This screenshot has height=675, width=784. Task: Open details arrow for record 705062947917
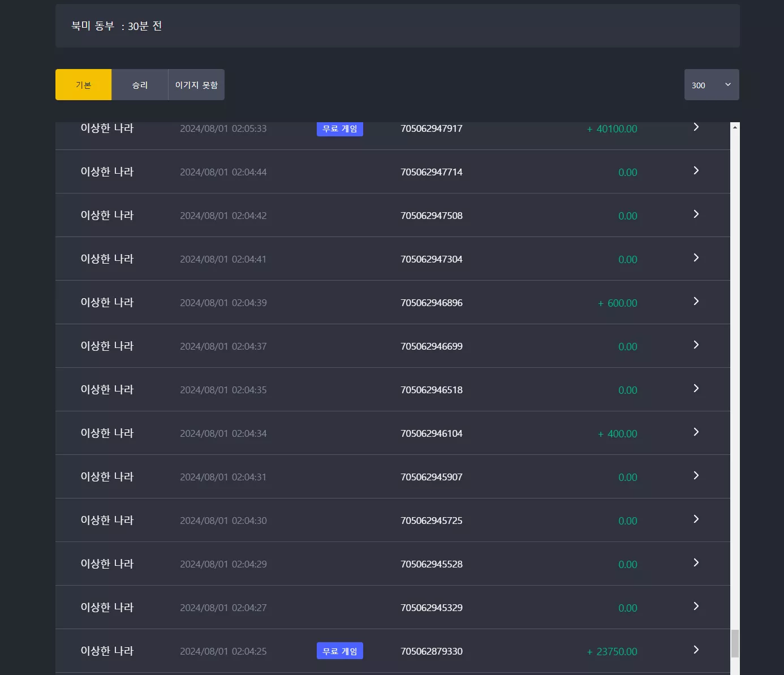tap(696, 127)
